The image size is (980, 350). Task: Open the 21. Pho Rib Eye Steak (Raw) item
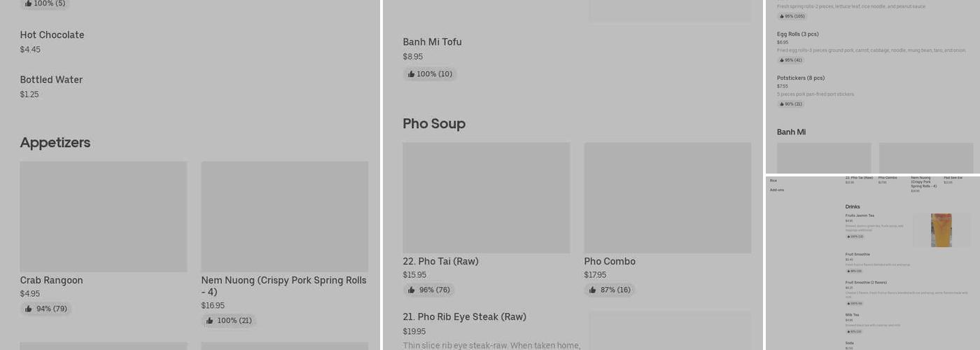point(464,317)
